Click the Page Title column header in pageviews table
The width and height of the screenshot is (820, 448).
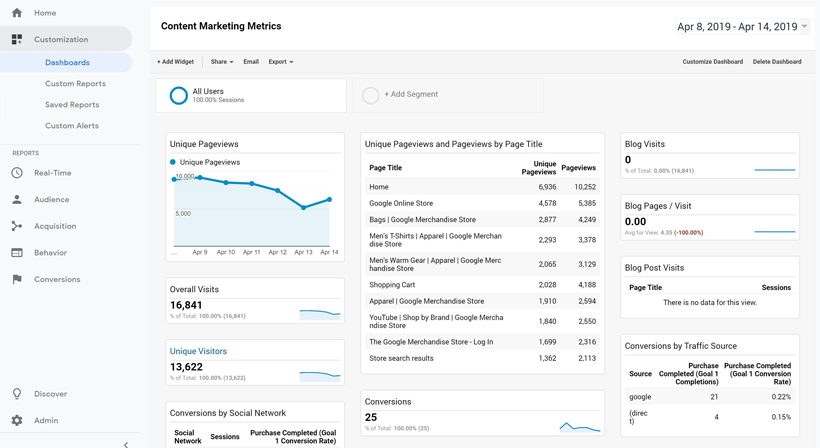(385, 168)
